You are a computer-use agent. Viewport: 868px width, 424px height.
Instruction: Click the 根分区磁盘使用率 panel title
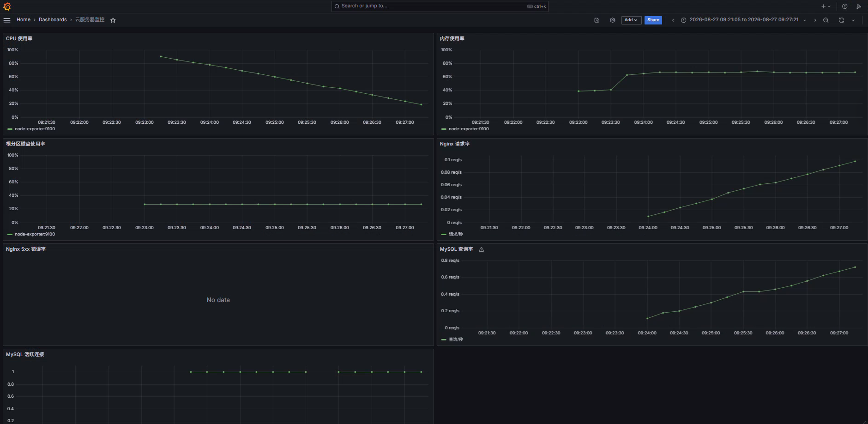pyautogui.click(x=25, y=144)
